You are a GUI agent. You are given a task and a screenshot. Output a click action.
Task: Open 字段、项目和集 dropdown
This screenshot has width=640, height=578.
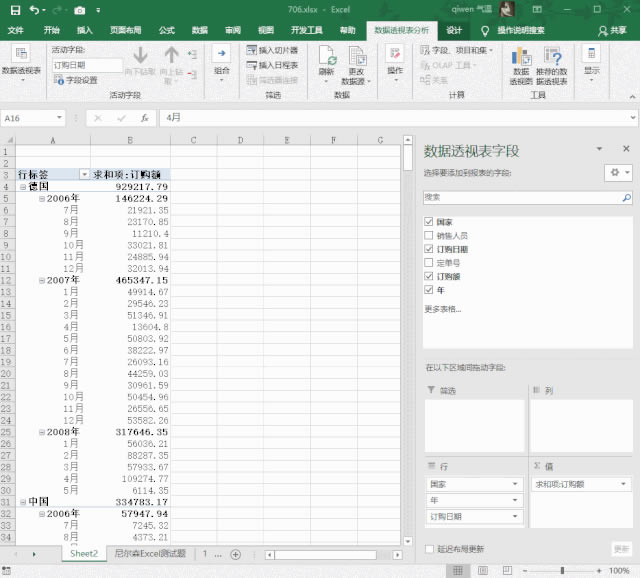[456, 50]
